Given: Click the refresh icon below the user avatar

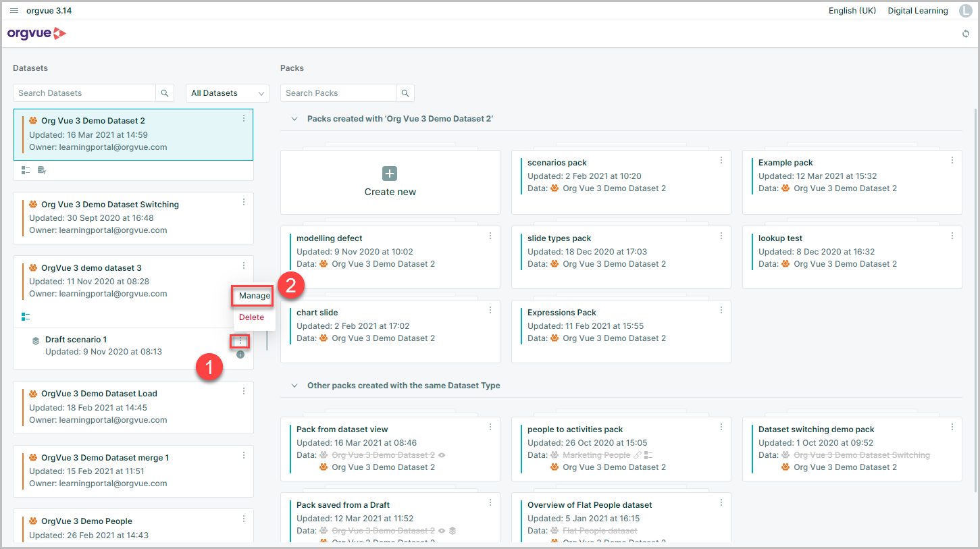Looking at the screenshot, I should pyautogui.click(x=966, y=34).
